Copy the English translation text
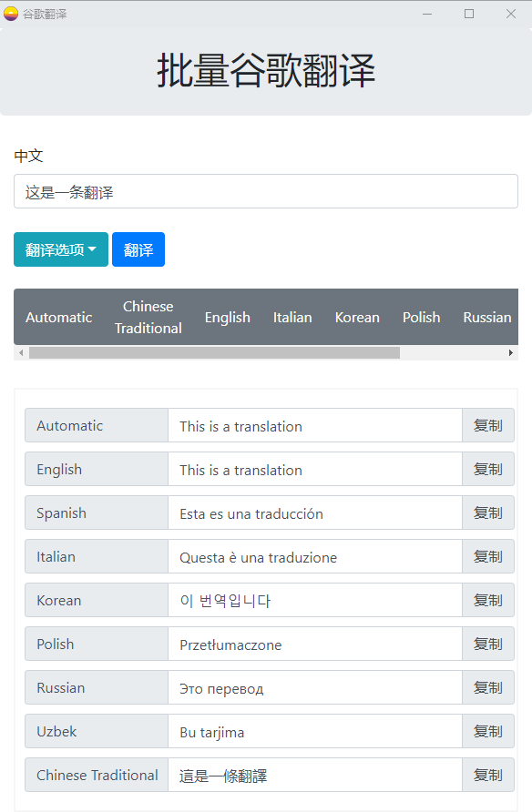 pyautogui.click(x=487, y=469)
